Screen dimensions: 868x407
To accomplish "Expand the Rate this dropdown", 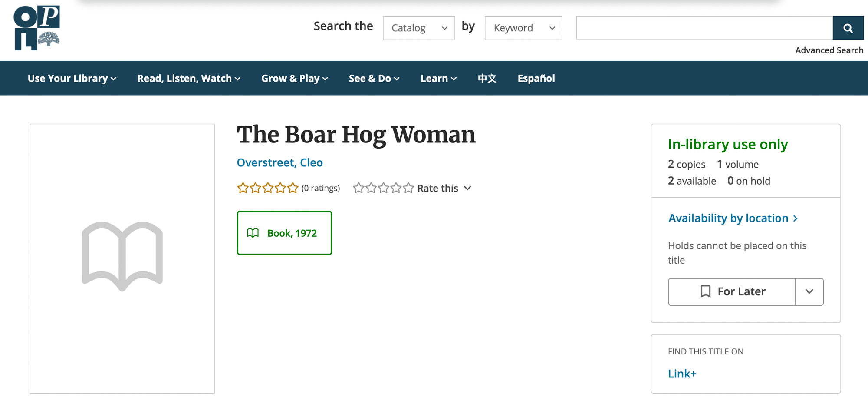I will (x=467, y=188).
